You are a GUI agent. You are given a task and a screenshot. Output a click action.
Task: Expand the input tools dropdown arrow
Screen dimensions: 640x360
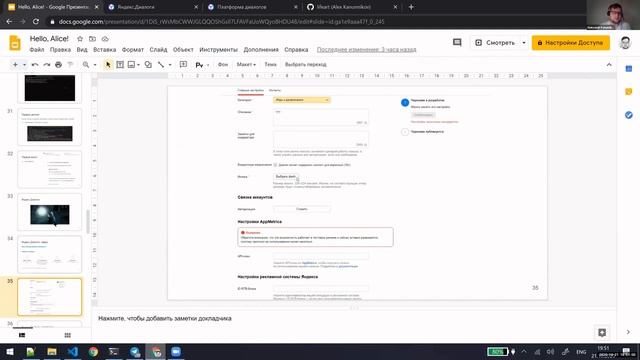pyautogui.click(x=208, y=64)
